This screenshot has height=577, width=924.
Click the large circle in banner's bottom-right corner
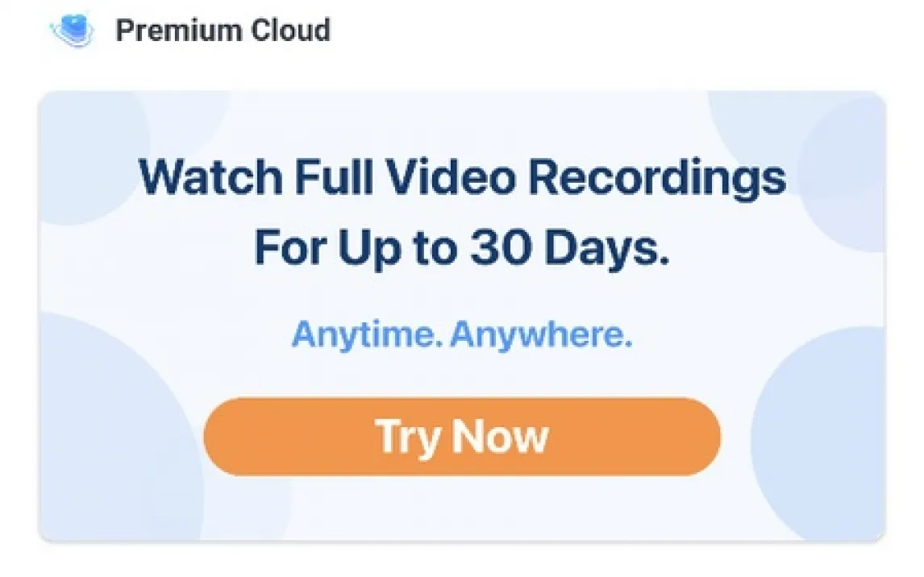[819, 436]
